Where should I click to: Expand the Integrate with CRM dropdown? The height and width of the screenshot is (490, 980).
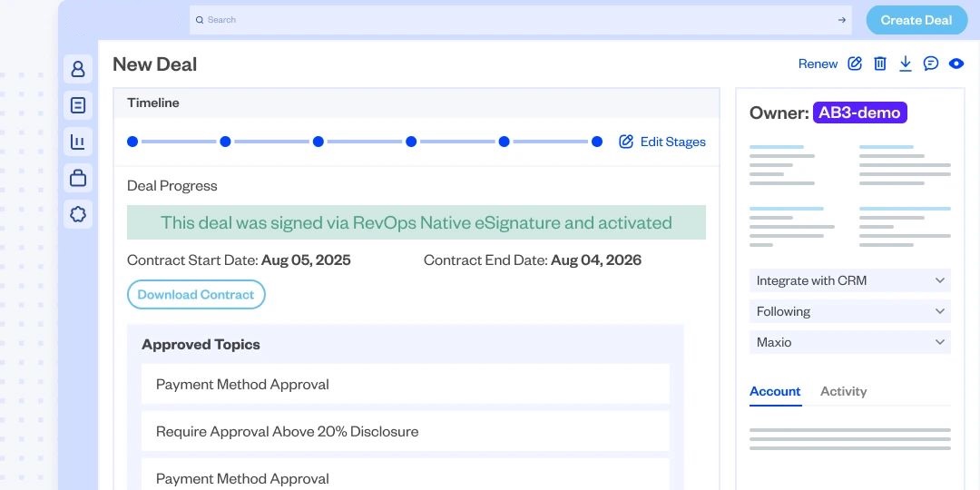(850, 280)
